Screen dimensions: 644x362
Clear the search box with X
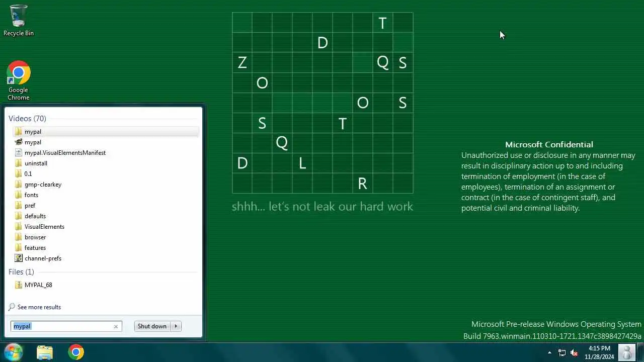(116, 326)
